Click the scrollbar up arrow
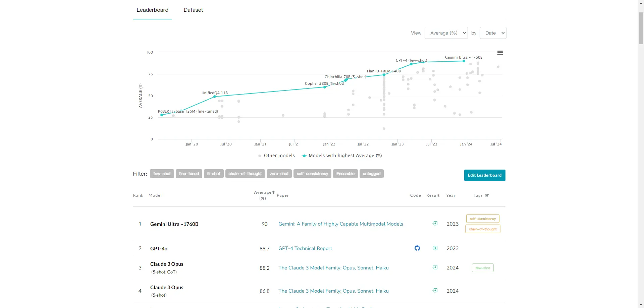644x308 pixels. point(641,3)
